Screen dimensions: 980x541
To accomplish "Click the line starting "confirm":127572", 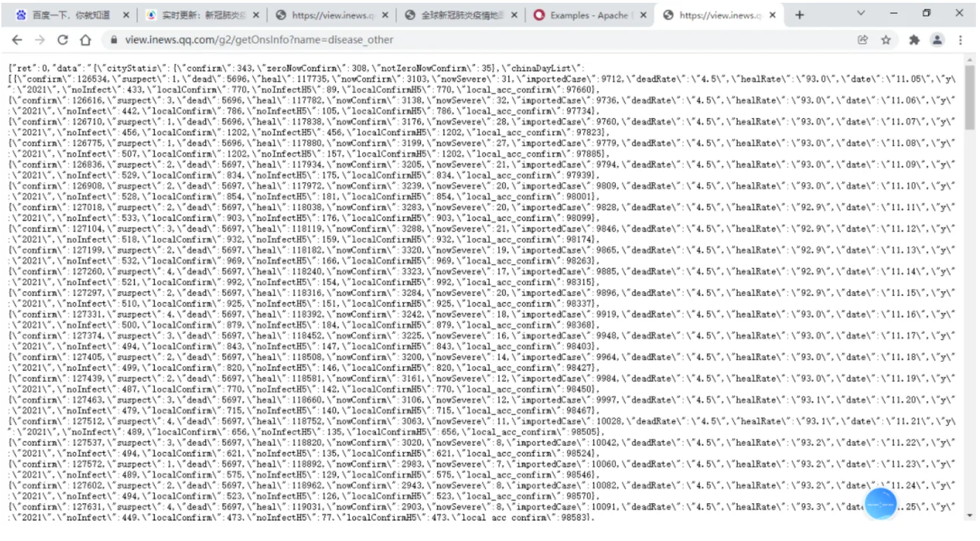I will 482,463.
